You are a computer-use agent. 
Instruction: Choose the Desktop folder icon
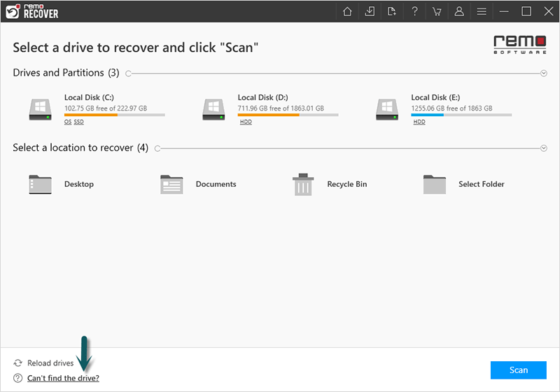pyautogui.click(x=40, y=184)
